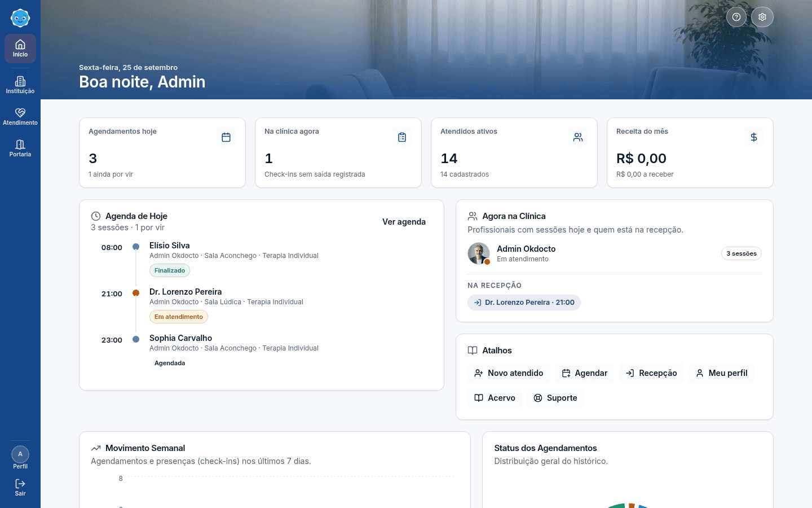The width and height of the screenshot is (812, 508).
Task: Click the 14 cadastrados text
Action: click(465, 174)
